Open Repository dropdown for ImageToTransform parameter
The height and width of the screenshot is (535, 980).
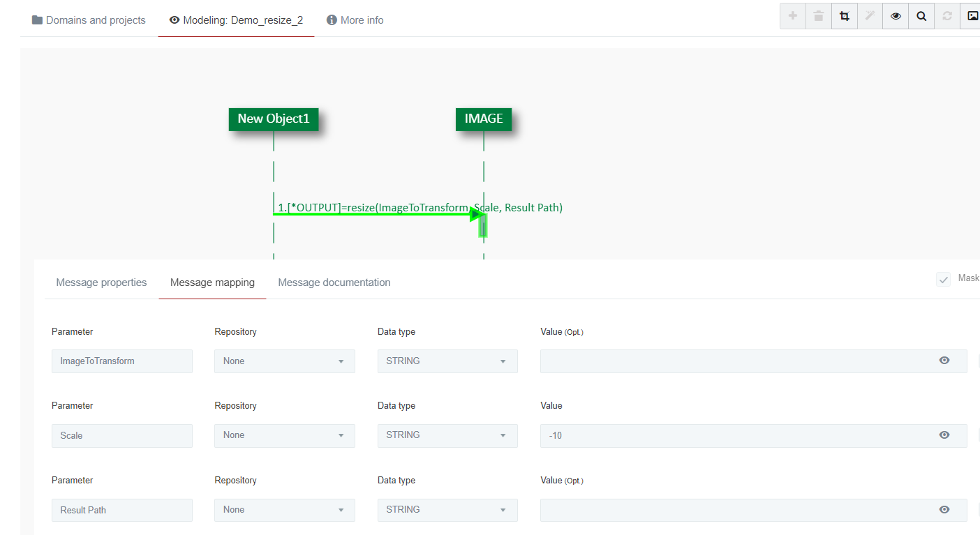pos(284,361)
